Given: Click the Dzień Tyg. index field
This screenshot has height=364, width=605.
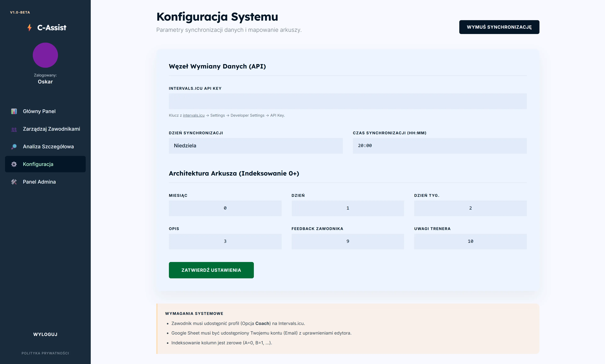Looking at the screenshot, I should 470,208.
